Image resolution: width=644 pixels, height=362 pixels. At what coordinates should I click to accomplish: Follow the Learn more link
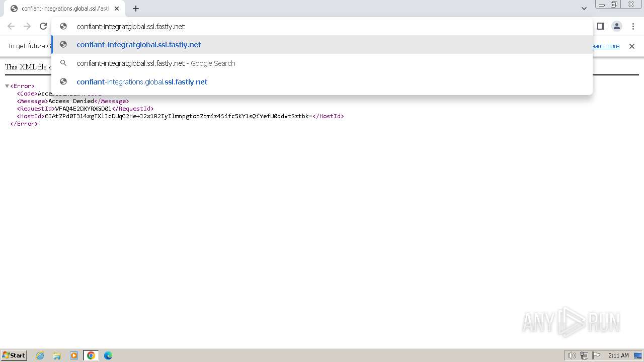coord(605,46)
